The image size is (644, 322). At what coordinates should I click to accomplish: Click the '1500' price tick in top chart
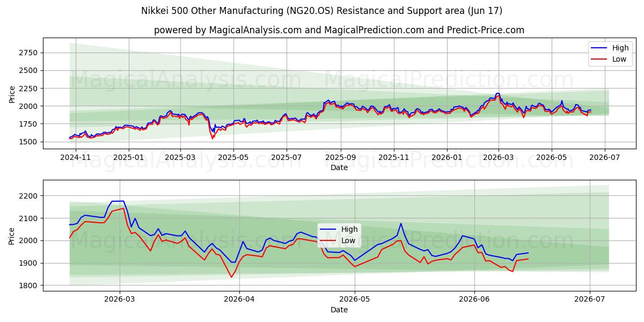point(27,142)
